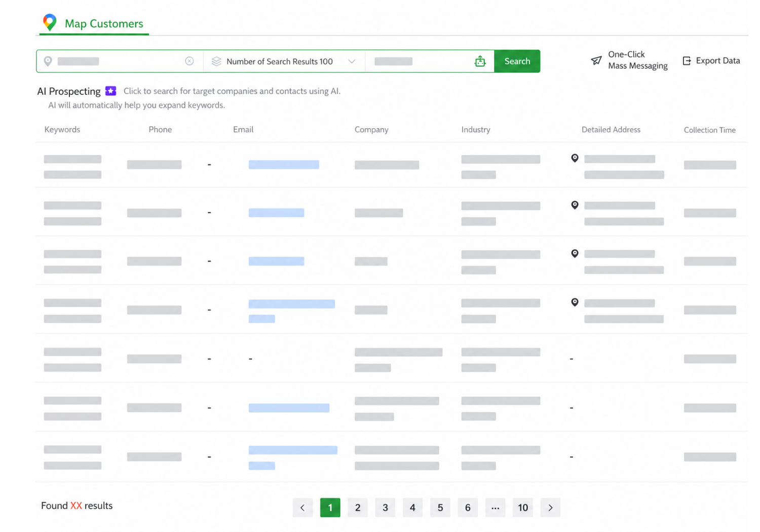760x532 pixels.
Task: Click the location pin icon in search box
Action: pyautogui.click(x=48, y=61)
